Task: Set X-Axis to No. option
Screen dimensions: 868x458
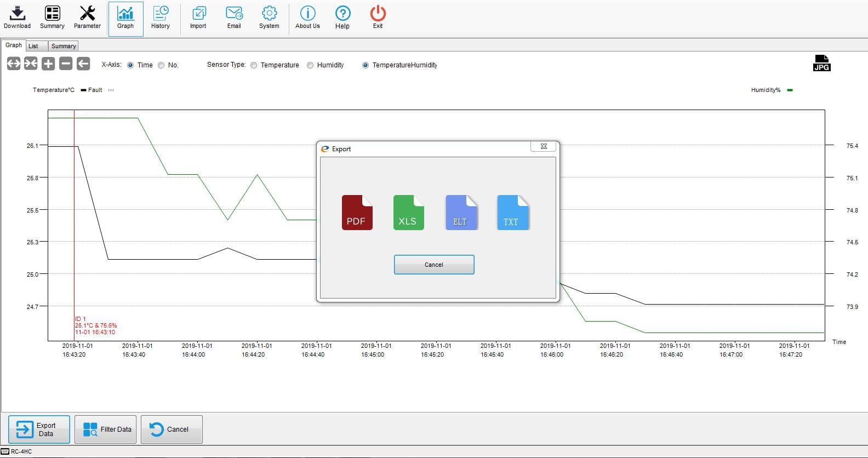Action: tap(161, 65)
